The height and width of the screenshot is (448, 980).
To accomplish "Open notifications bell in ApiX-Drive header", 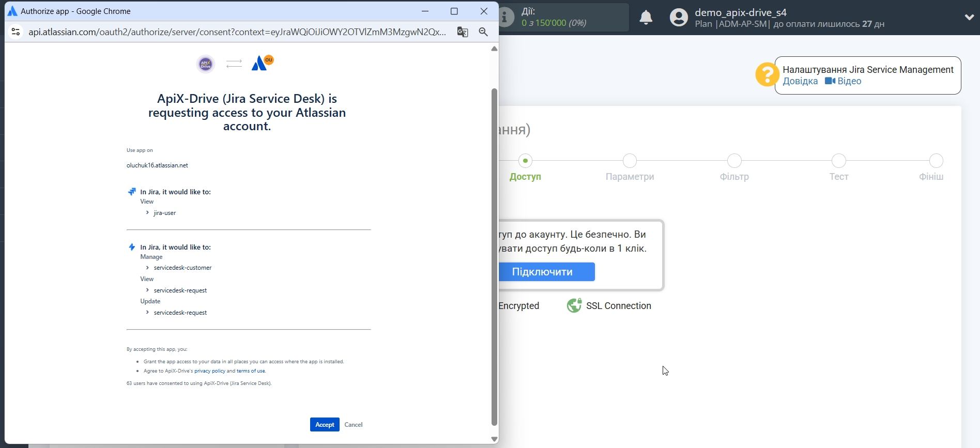I will pyautogui.click(x=646, y=18).
